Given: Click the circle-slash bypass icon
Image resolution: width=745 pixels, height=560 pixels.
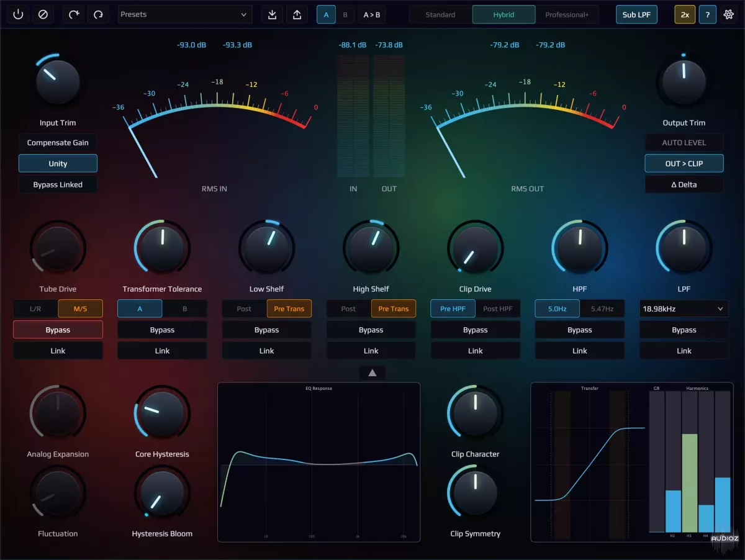Looking at the screenshot, I should coord(43,14).
